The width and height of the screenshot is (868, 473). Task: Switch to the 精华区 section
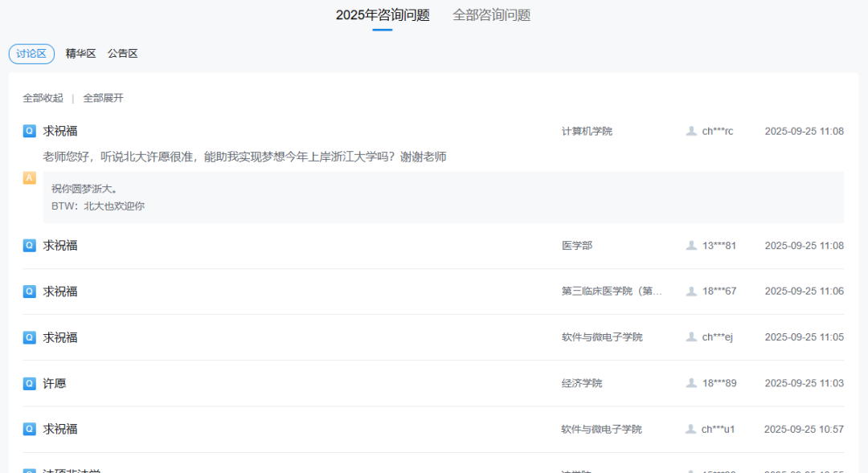pos(80,54)
